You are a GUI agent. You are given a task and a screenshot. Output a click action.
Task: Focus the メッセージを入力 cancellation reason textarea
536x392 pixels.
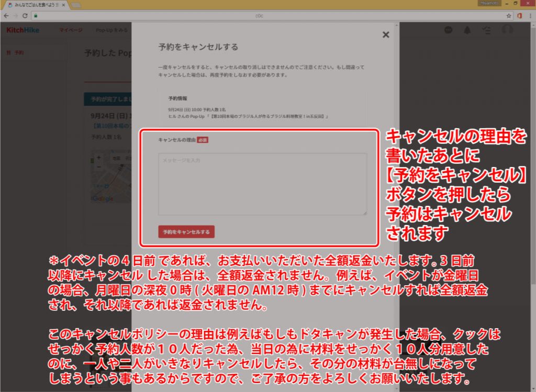point(263,184)
